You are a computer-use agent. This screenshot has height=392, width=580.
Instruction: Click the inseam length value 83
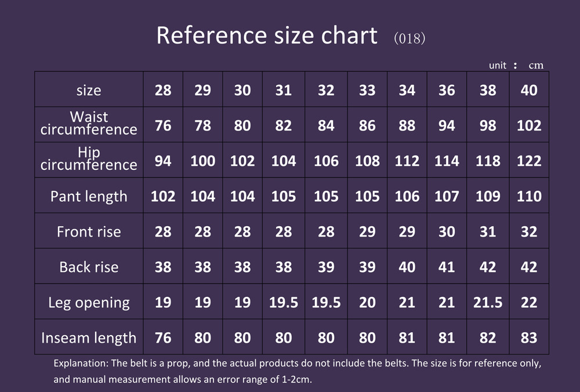529,337
